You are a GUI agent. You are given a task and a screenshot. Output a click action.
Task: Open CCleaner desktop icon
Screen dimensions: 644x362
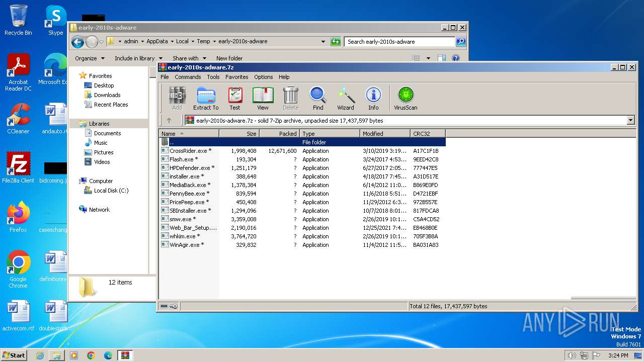[18, 119]
